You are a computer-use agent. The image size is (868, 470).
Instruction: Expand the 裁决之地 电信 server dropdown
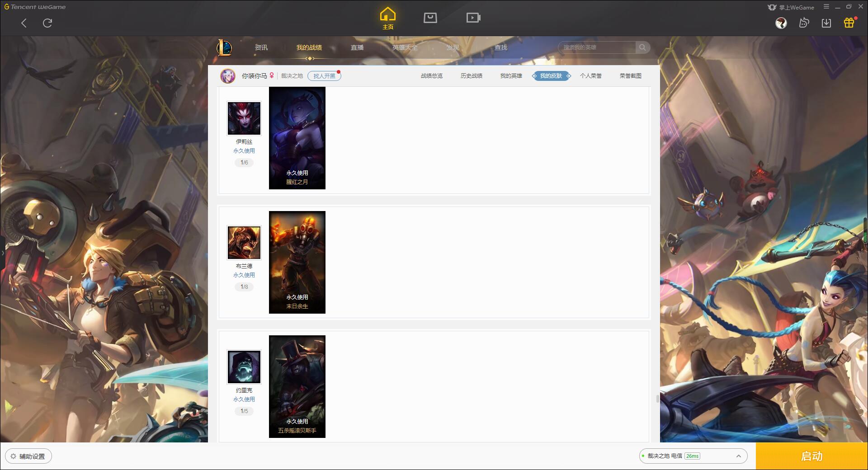click(693, 456)
